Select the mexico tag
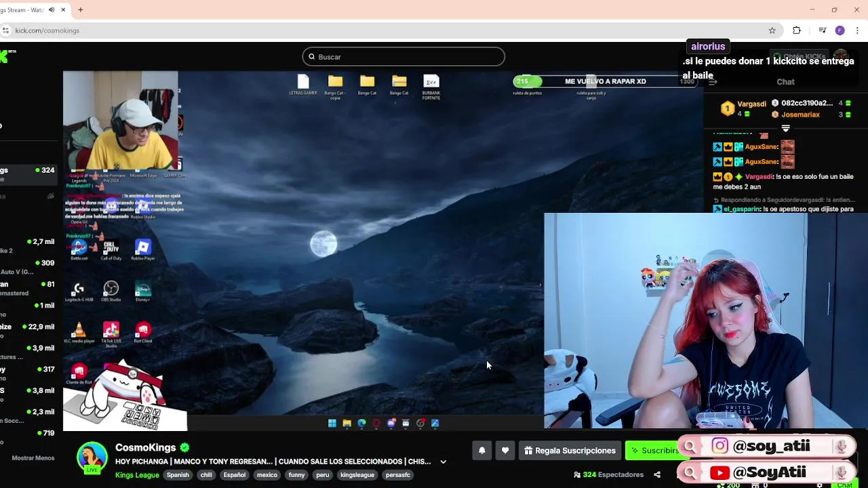The height and width of the screenshot is (488, 868). [x=267, y=475]
